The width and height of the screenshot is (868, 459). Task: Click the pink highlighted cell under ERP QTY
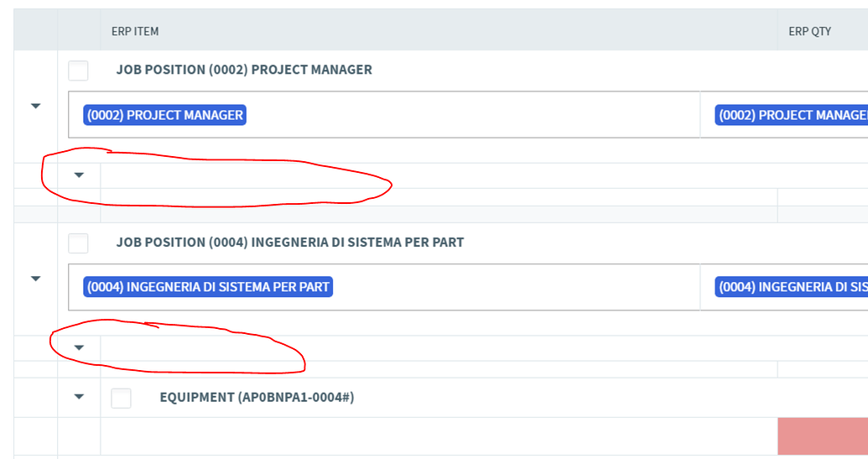pyautogui.click(x=822, y=436)
